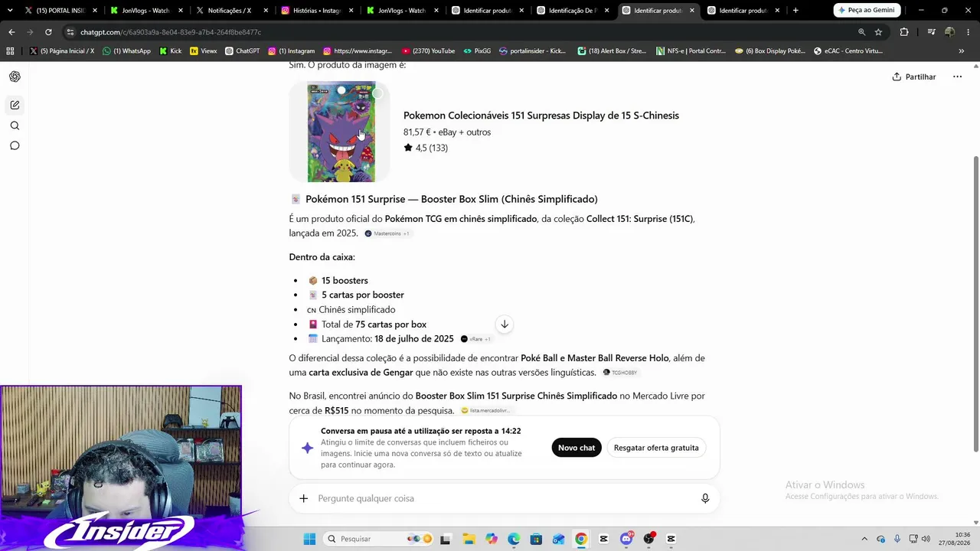Jump to bottom with the down-arrow button
Screen dimensions: 980x551
click(504, 324)
